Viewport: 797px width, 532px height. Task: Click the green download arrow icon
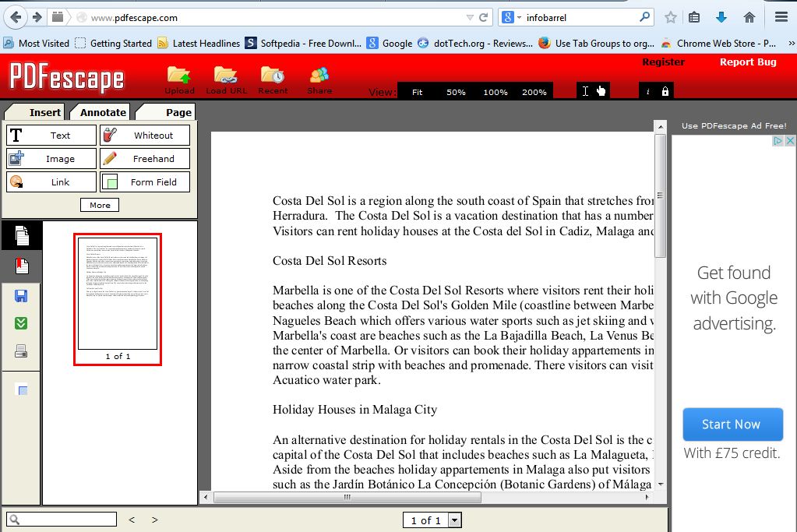[22, 323]
